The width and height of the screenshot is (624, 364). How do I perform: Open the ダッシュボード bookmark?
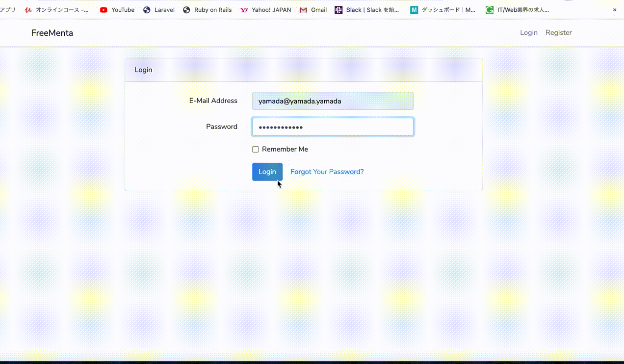442,9
